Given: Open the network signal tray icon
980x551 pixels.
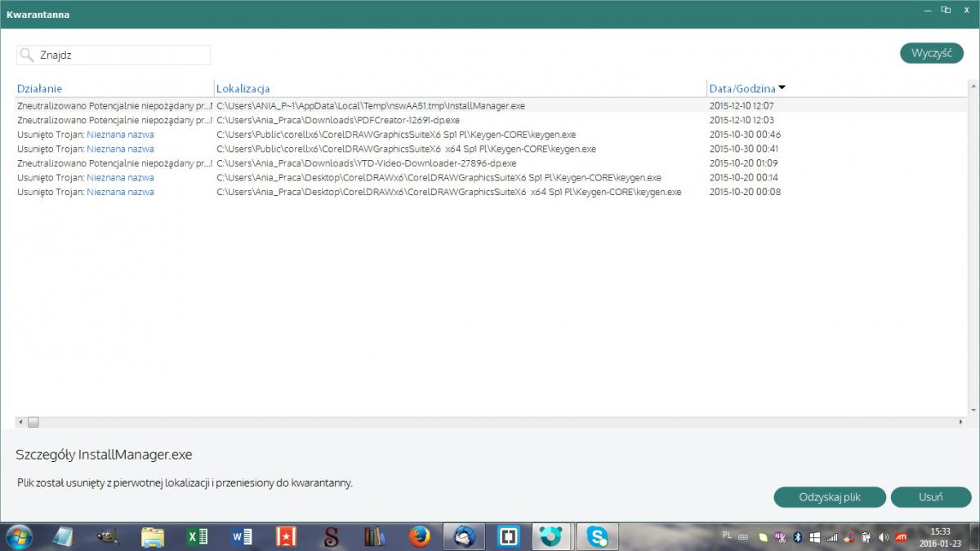Looking at the screenshot, I should (832, 537).
